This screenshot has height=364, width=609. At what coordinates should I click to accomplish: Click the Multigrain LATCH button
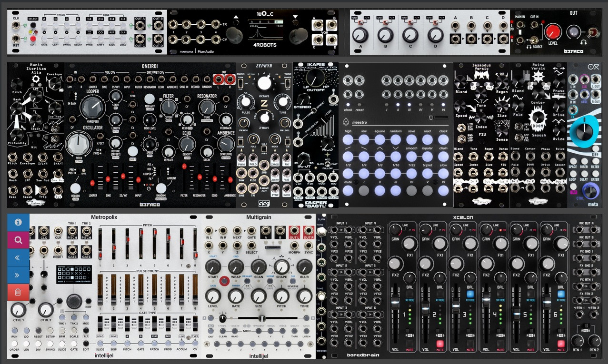pos(307,331)
